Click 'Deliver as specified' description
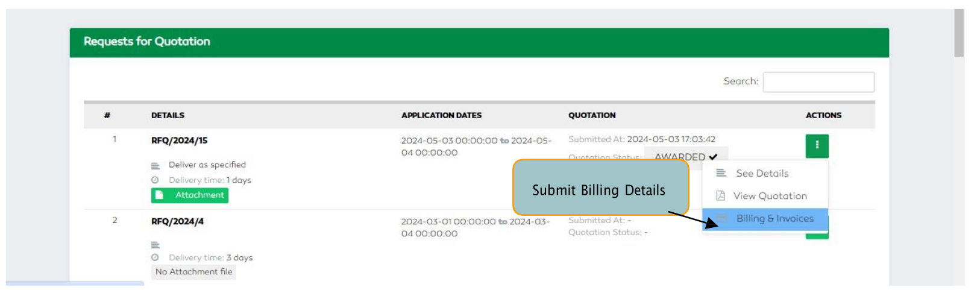Image resolution: width=980 pixels, height=290 pixels. (207, 165)
